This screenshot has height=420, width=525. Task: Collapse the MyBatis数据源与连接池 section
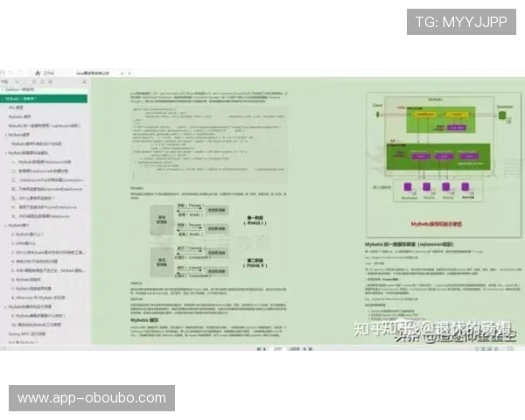tap(6, 153)
